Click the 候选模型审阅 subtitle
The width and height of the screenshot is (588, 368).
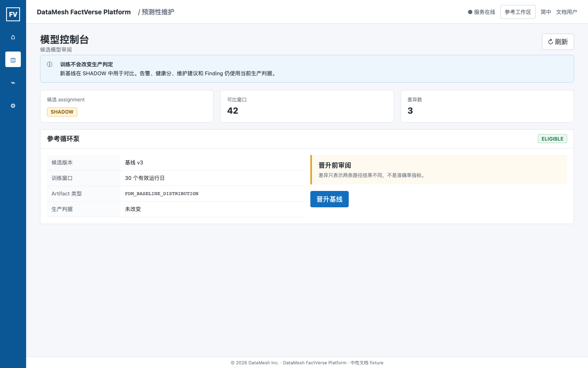point(56,50)
